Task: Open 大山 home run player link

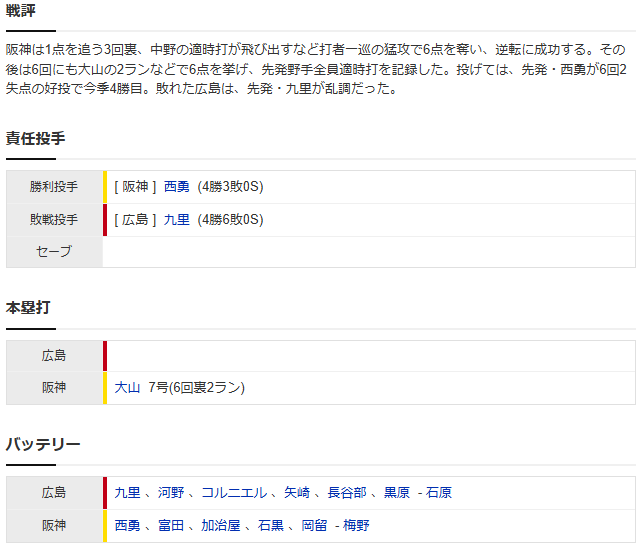Action: point(127,387)
